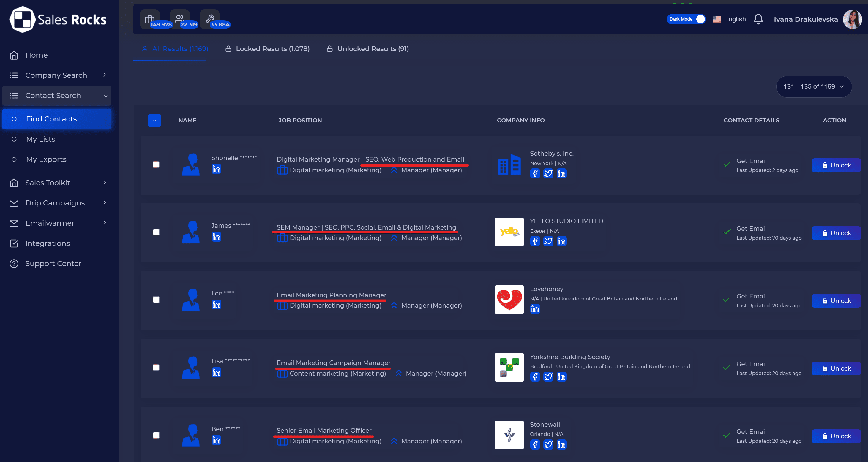
Task: Open the select-all dropdown in table header
Action: pos(154,120)
